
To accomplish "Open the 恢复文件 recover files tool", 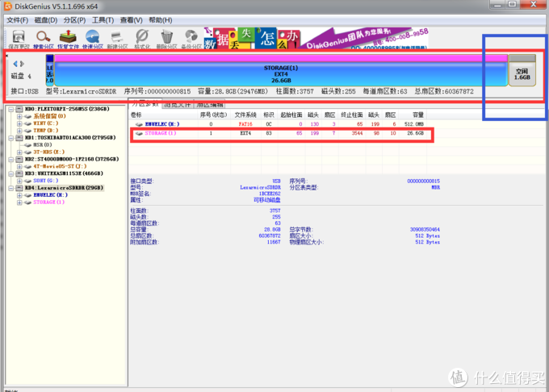I will pyautogui.click(x=68, y=40).
